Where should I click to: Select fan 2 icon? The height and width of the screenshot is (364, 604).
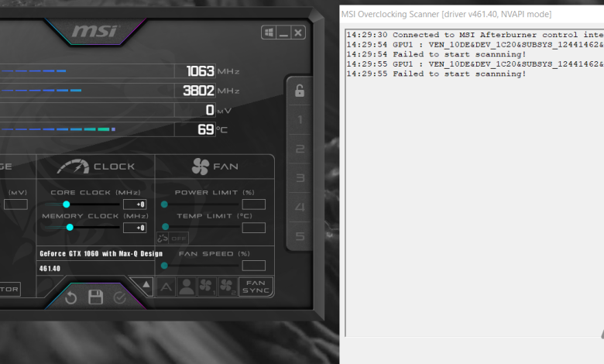point(227,287)
